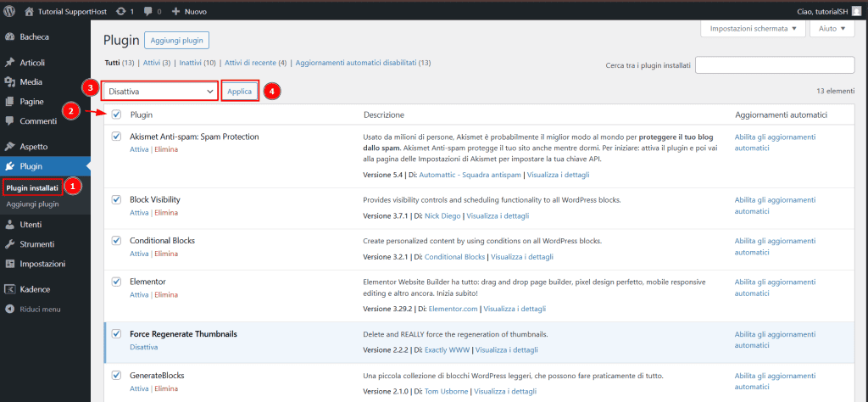Click the search installed plugins field

pos(775,64)
